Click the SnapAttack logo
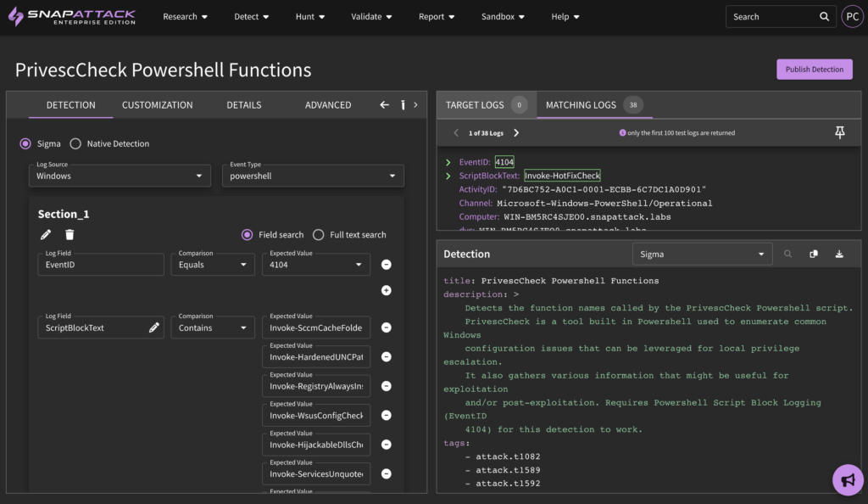This screenshot has width=868, height=504. [72, 16]
